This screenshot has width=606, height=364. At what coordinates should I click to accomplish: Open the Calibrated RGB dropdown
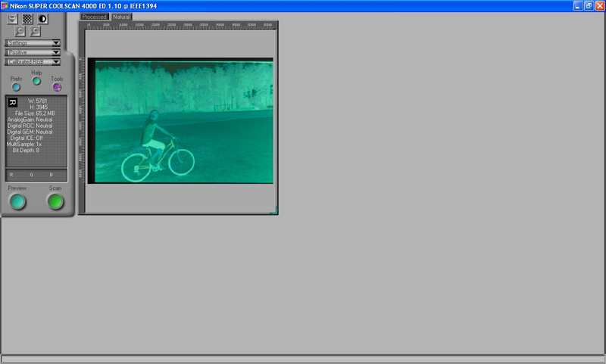[x=33, y=62]
